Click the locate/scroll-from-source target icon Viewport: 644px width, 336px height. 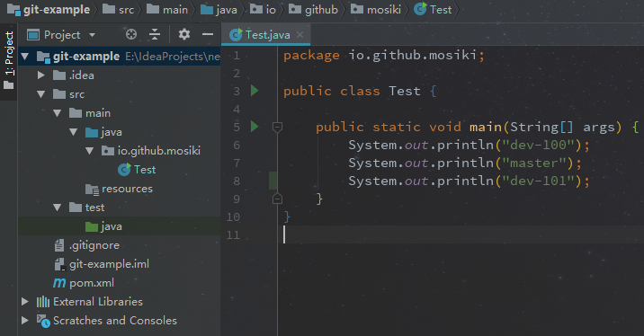tap(131, 34)
